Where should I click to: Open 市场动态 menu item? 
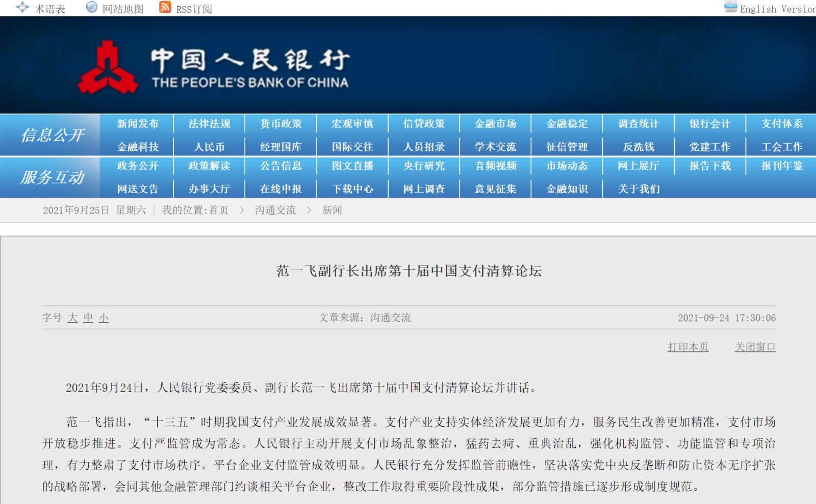[567, 166]
